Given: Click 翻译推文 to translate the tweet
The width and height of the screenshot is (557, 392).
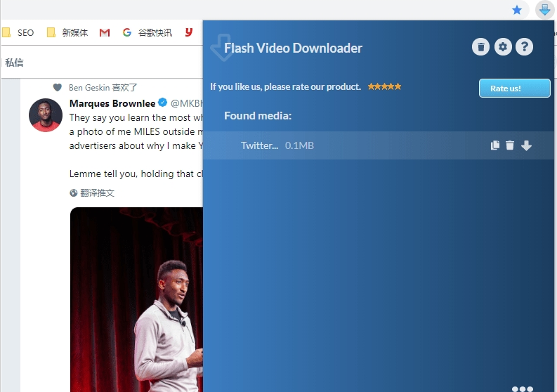Looking at the screenshot, I should 92,192.
